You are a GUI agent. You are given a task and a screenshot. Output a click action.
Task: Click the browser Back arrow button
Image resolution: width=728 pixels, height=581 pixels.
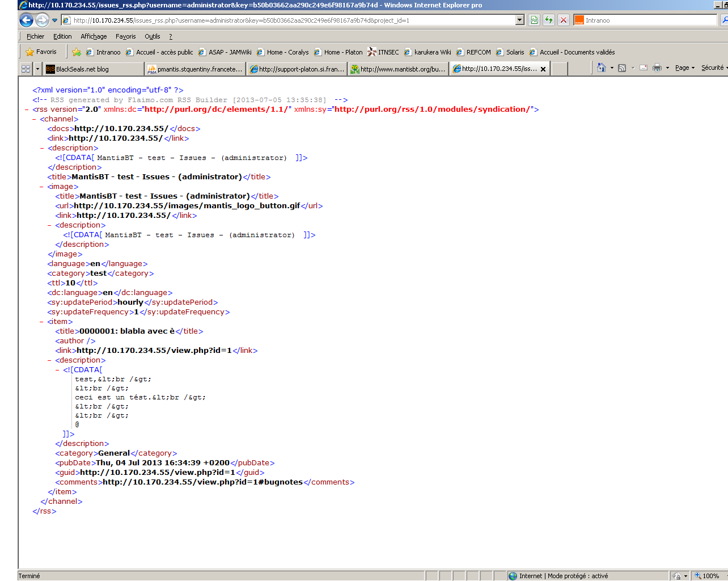click(26, 20)
